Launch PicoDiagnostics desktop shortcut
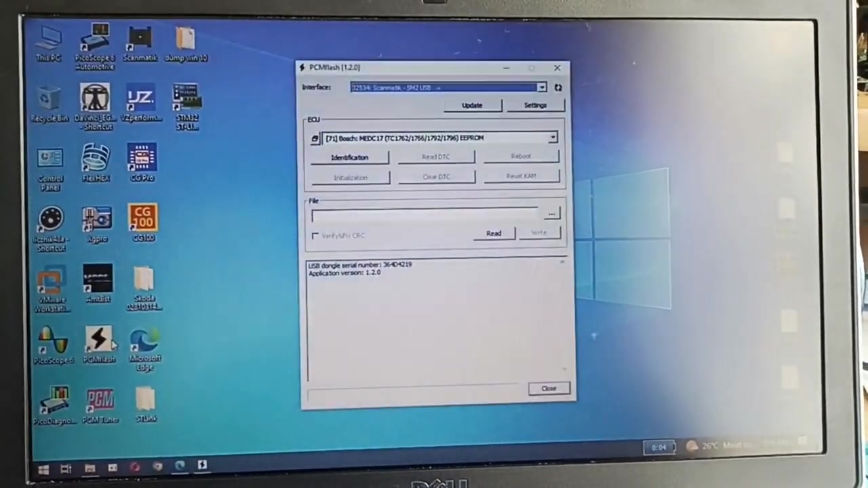 coord(55,405)
